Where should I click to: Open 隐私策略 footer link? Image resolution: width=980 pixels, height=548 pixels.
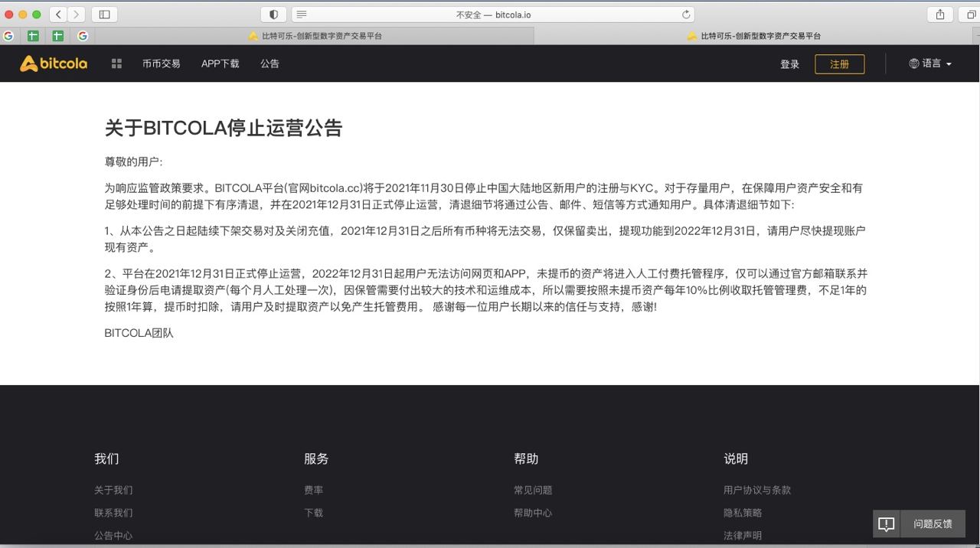(x=743, y=513)
